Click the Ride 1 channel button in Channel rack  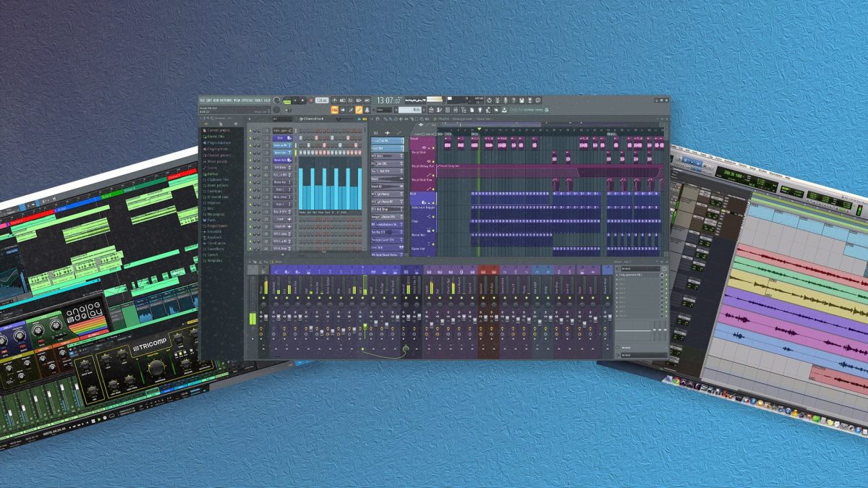(x=282, y=189)
